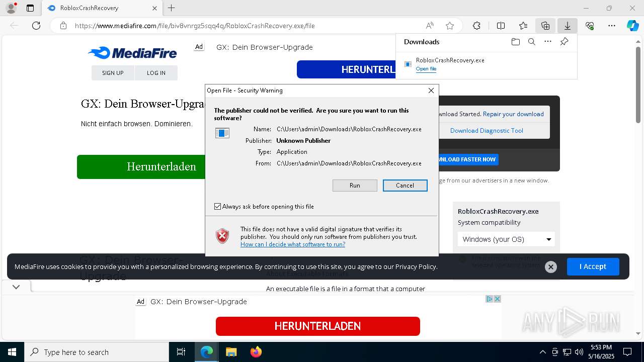Launch the Copilot sidebar icon
Viewport: 644px width, 362px height.
[632, 26]
